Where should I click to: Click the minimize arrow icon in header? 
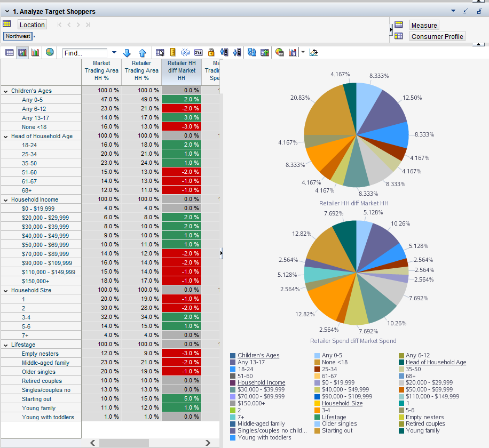[466, 11]
